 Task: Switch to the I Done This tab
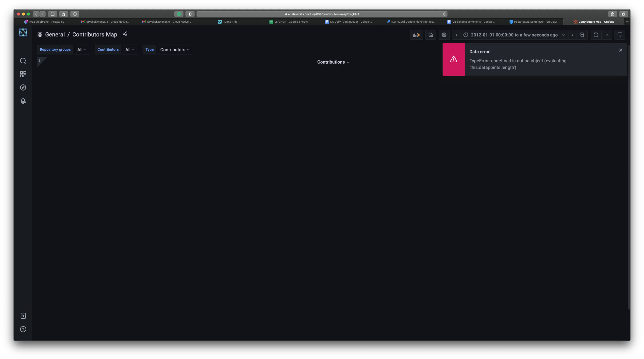point(228,22)
